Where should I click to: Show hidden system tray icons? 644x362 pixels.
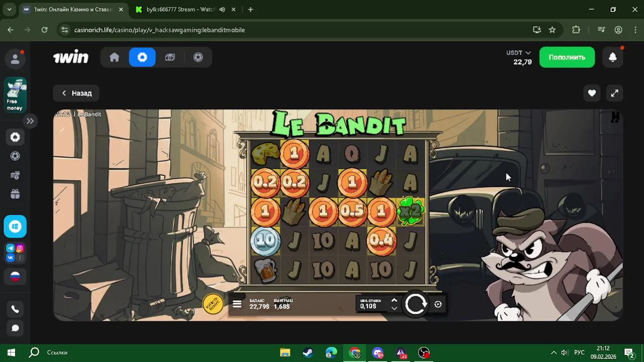[x=554, y=352]
